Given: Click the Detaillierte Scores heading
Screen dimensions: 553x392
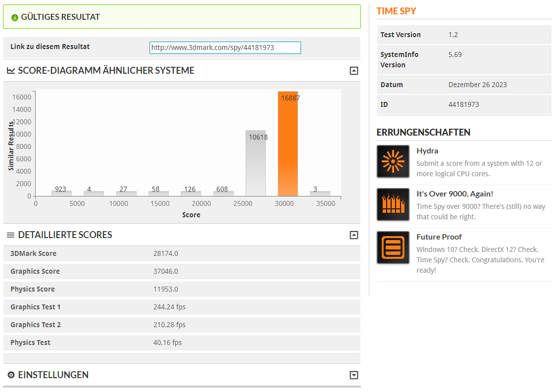Looking at the screenshot, I should click(65, 235).
